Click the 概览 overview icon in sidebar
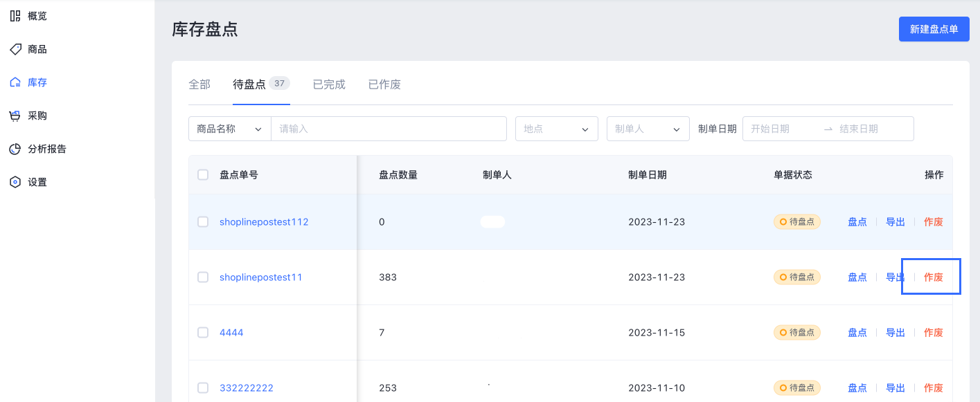The image size is (980, 402). tap(15, 16)
